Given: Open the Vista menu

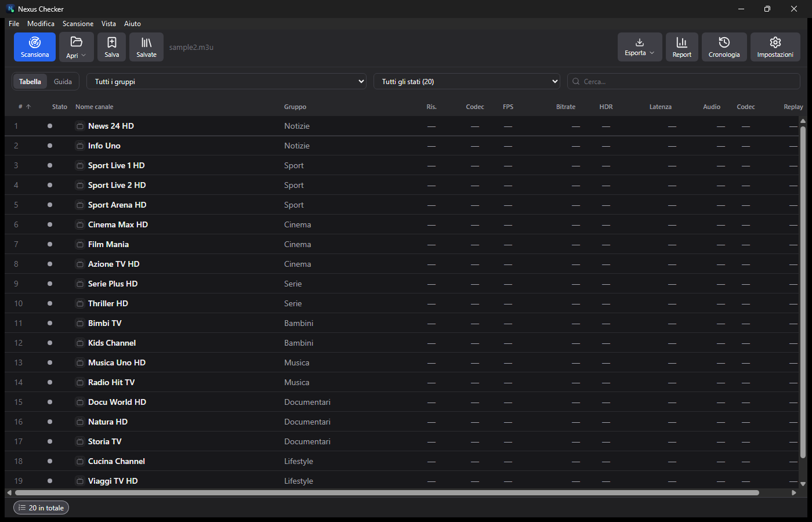Looking at the screenshot, I should tap(108, 24).
